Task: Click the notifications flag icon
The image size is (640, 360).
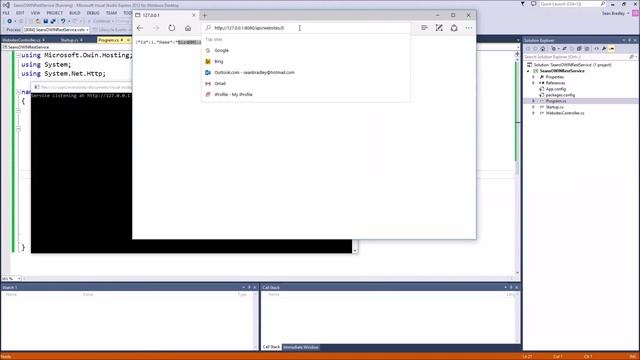Action: click(523, 4)
